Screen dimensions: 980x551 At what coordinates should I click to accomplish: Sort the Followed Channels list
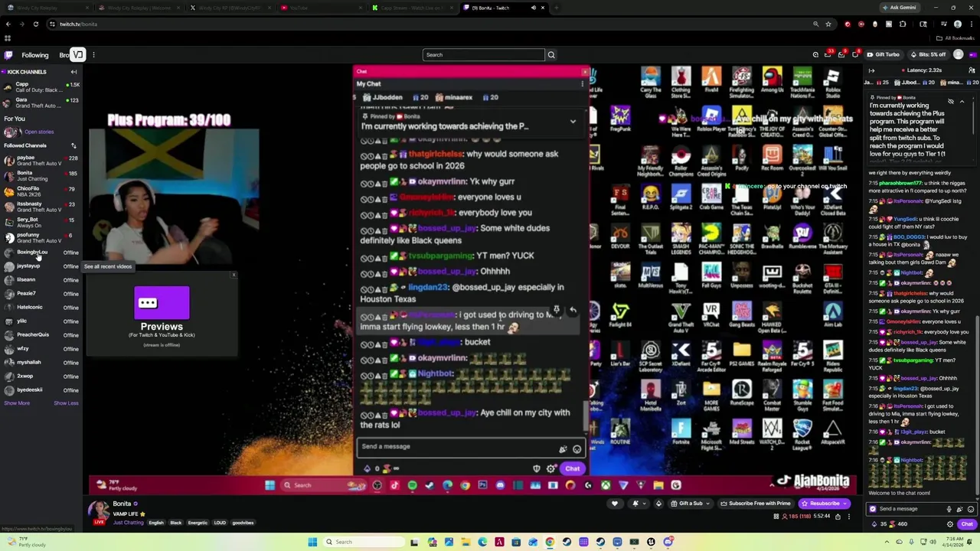(x=73, y=145)
